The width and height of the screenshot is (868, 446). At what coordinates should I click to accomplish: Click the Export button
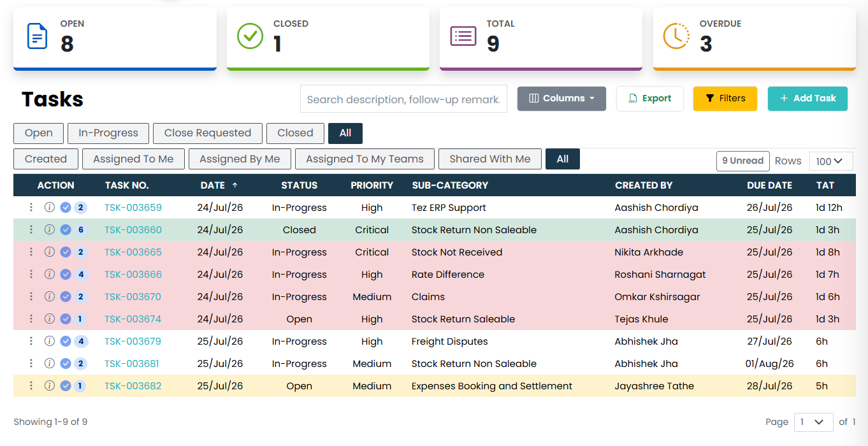[x=650, y=99]
